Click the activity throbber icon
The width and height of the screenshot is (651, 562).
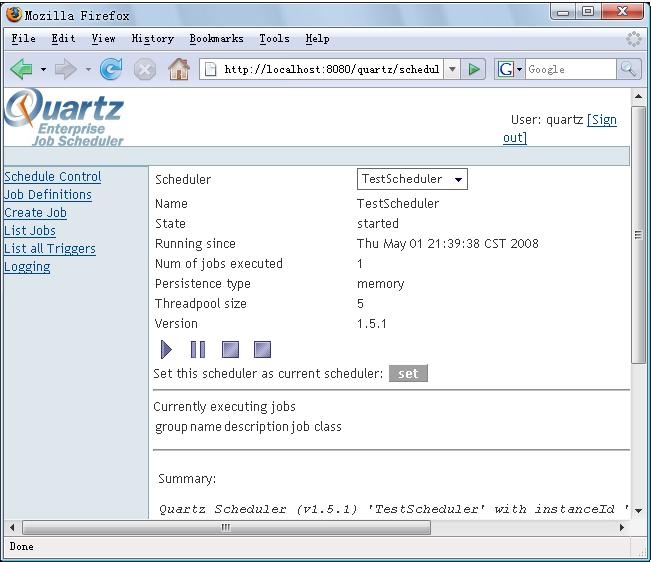coord(634,39)
